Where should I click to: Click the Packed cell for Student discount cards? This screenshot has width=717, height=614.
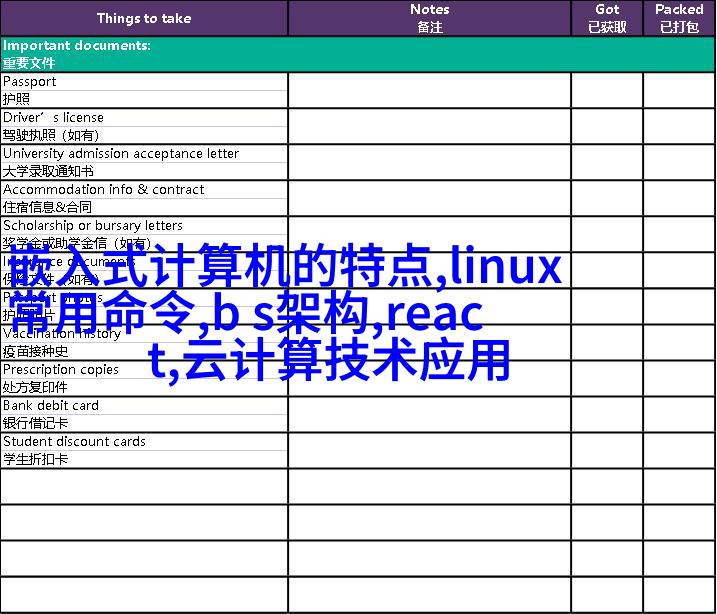[x=679, y=451]
